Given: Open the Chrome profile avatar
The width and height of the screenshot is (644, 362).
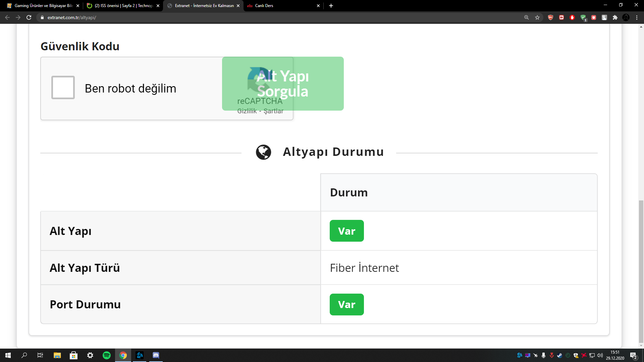Looking at the screenshot, I should pos(626,17).
